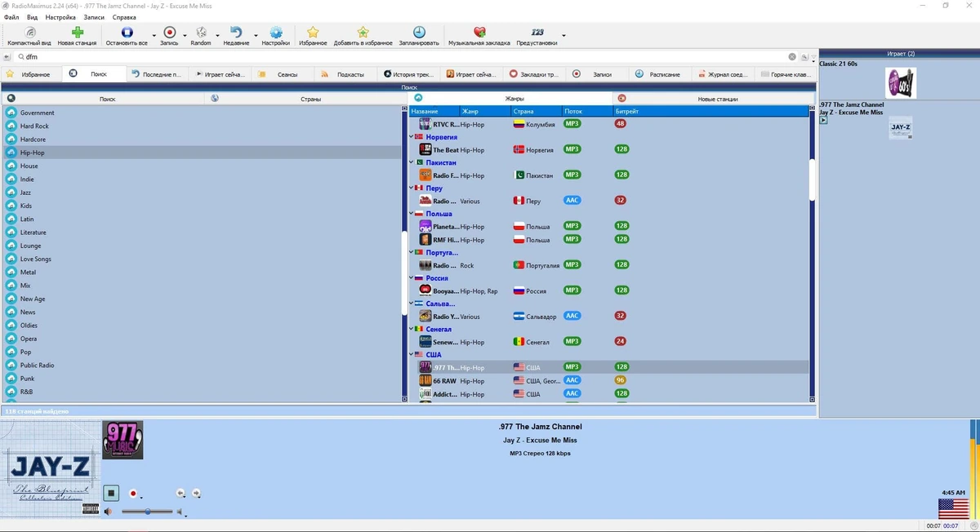Sort stations by Страна column
Screen dimensions: 980x532
point(536,111)
